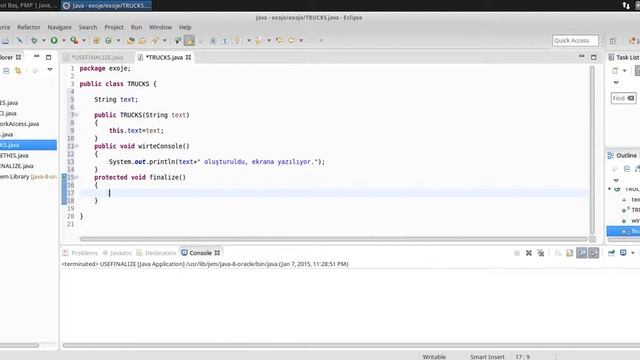640x360 pixels.
Task: Toggle Show Whitespace Characters icon
Action: pos(224,40)
